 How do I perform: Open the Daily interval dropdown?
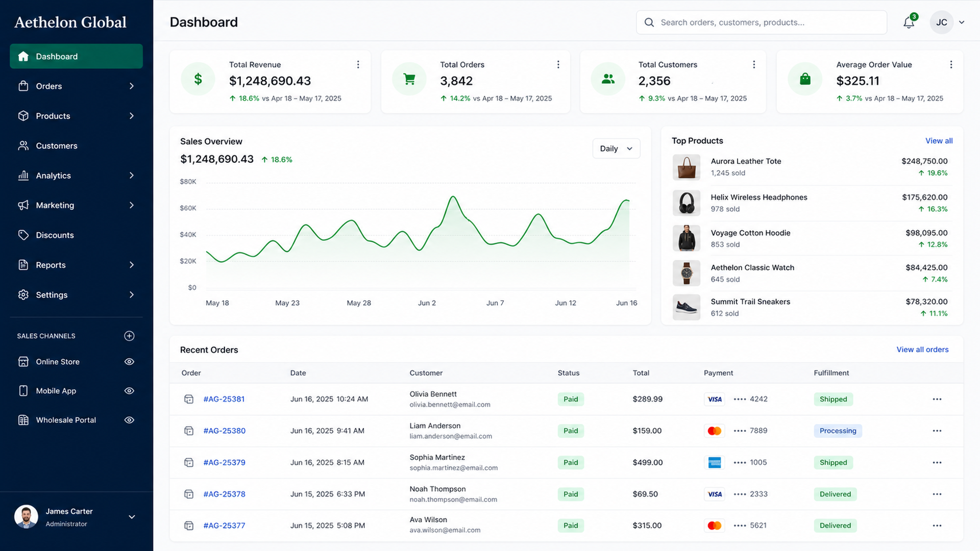point(616,148)
